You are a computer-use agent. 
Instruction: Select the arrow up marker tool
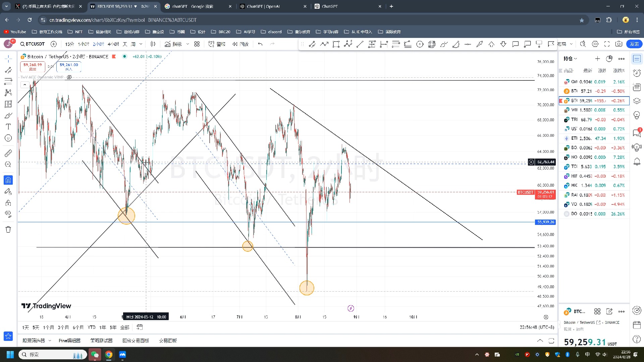coord(491,44)
